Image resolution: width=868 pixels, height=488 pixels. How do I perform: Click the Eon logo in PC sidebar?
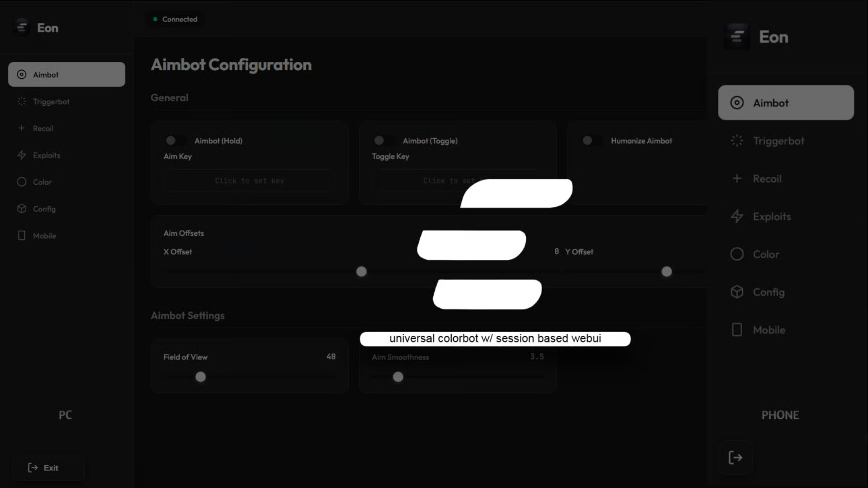(x=22, y=27)
